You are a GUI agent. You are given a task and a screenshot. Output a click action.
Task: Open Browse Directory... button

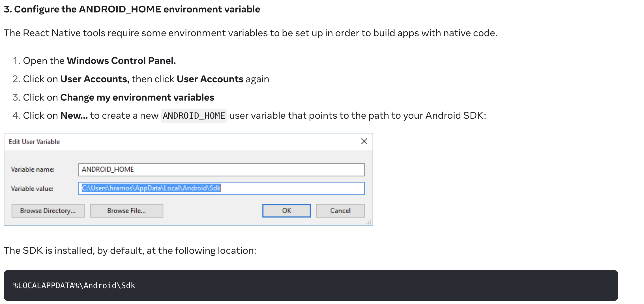tap(48, 211)
